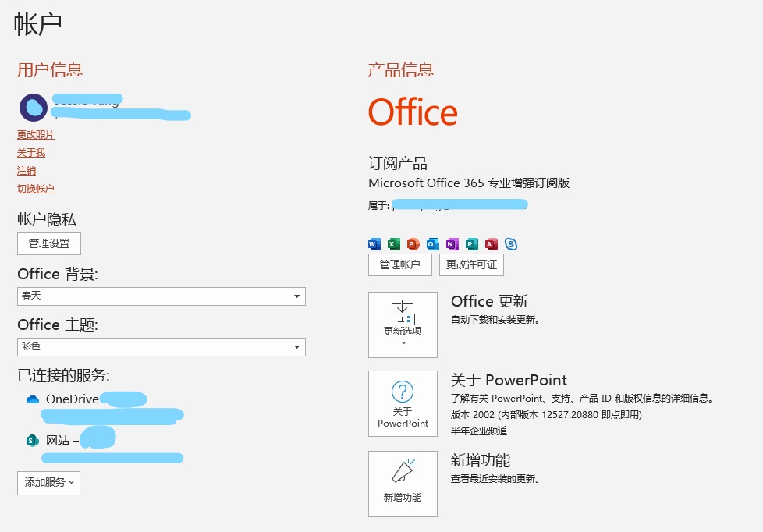Click the PowerPoint product details description line
The image size is (763, 532).
pos(581,398)
